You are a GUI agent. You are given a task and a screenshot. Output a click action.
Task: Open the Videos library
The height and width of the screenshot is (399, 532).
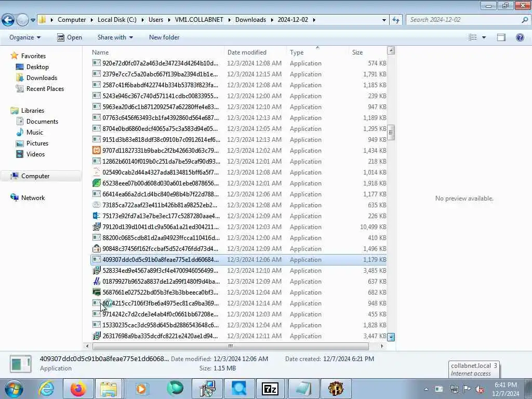[36, 154]
